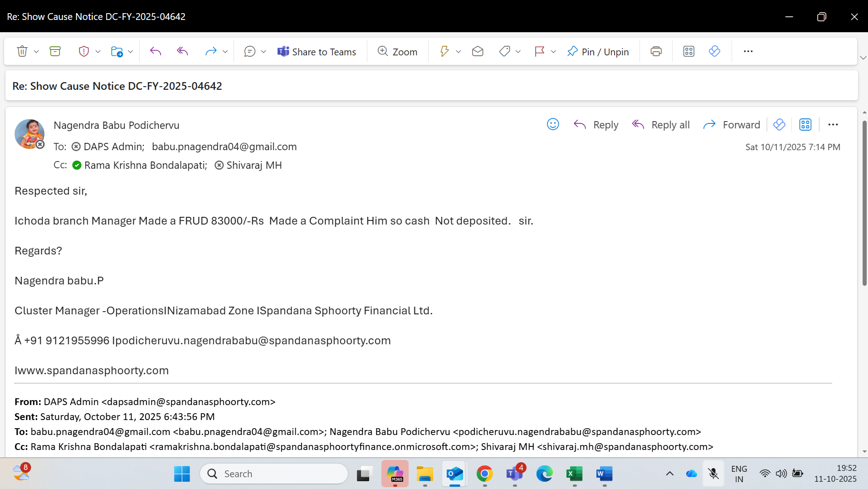Click the Windows taskbar Search box

click(x=274, y=474)
